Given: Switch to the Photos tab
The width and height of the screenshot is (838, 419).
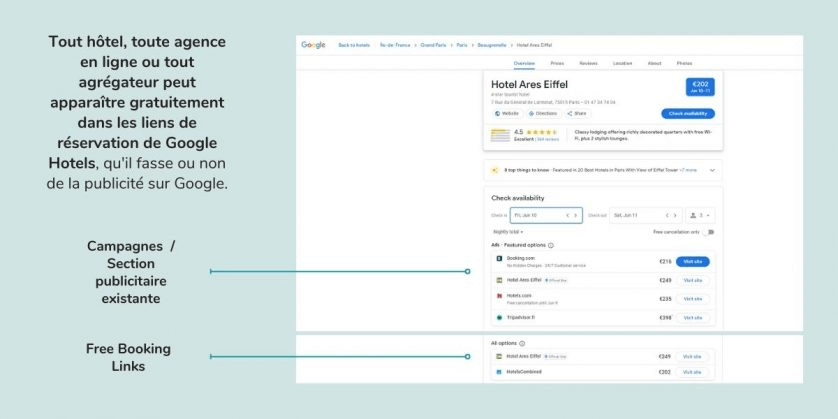Looking at the screenshot, I should [x=684, y=63].
